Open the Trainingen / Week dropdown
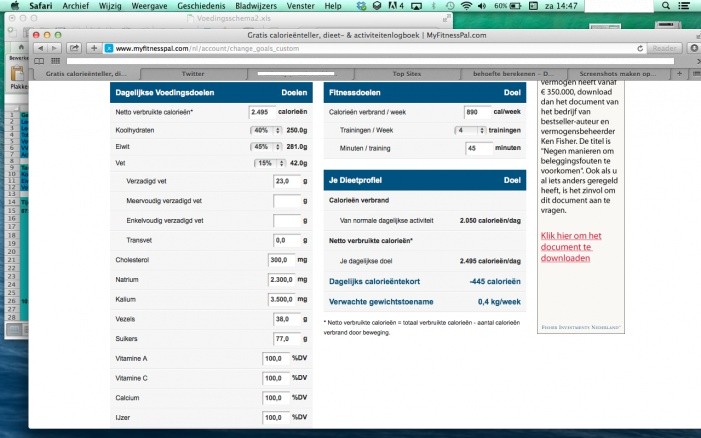The height and width of the screenshot is (438, 701). pos(473,130)
